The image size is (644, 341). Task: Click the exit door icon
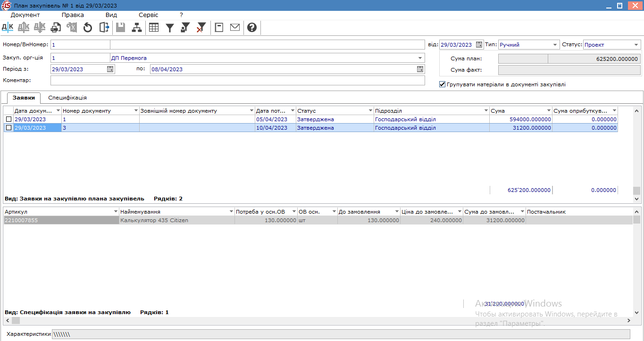click(x=104, y=27)
